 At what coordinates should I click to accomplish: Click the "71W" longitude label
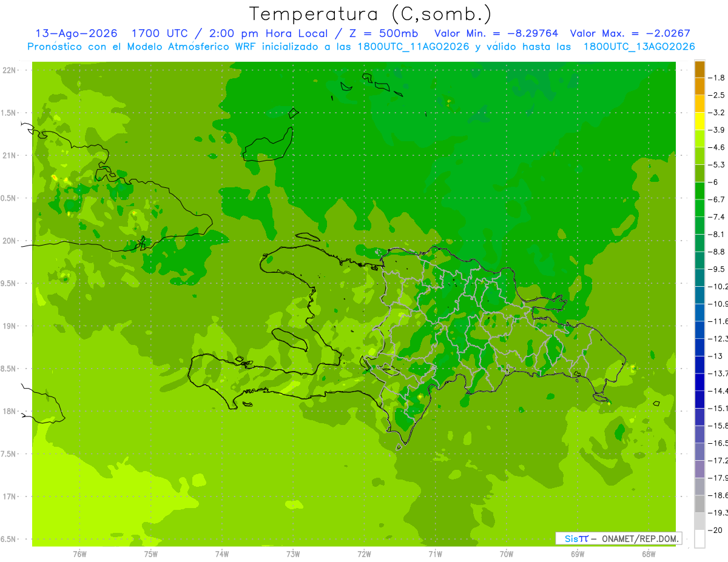[x=435, y=554]
